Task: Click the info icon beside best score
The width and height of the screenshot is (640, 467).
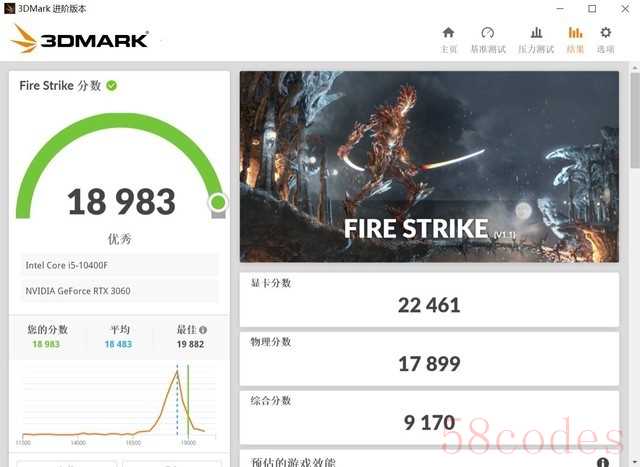Action: point(203,329)
